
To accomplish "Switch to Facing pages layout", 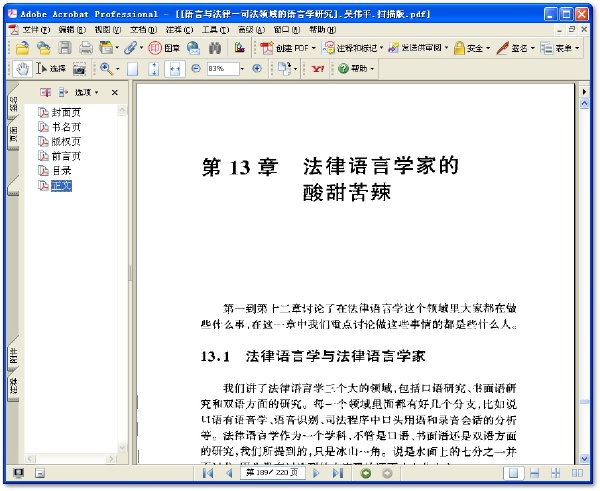I will [577, 473].
